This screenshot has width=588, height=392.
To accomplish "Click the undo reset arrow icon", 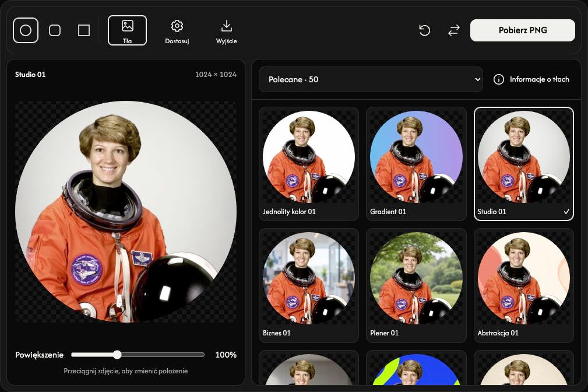I will pyautogui.click(x=424, y=30).
